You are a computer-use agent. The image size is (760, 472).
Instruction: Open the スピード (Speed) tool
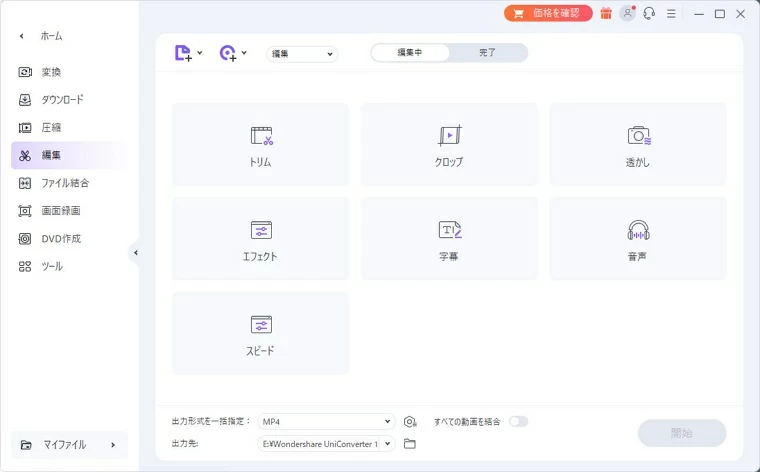[261, 333]
